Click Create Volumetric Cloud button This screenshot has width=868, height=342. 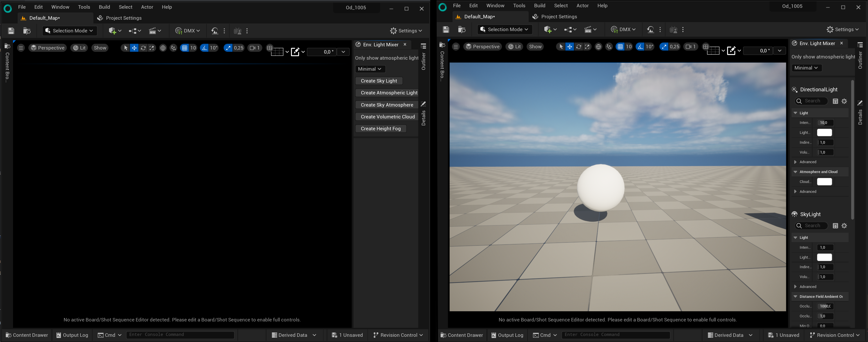pos(388,116)
